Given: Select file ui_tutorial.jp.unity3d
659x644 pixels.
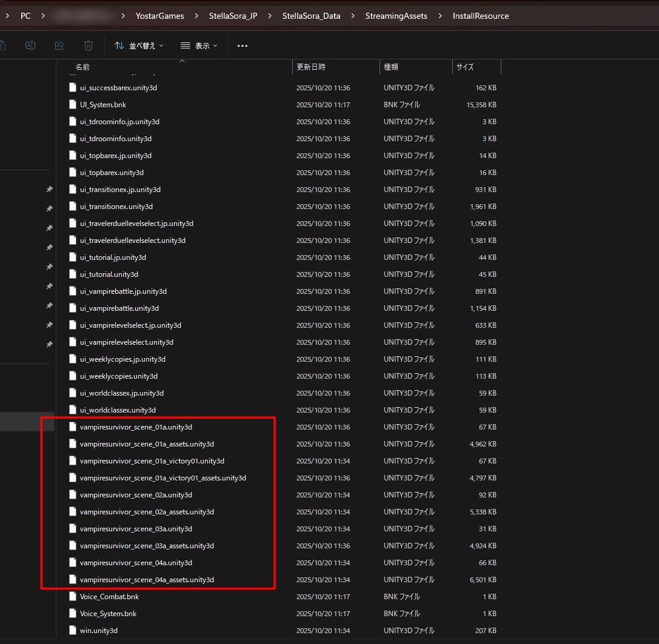Looking at the screenshot, I should 113,257.
